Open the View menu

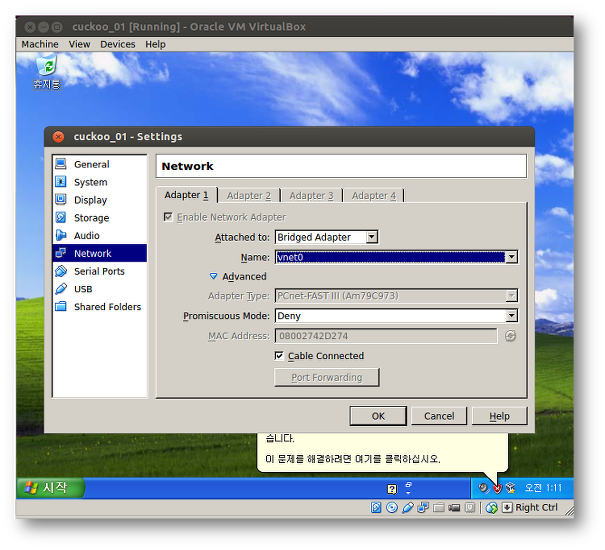click(79, 44)
